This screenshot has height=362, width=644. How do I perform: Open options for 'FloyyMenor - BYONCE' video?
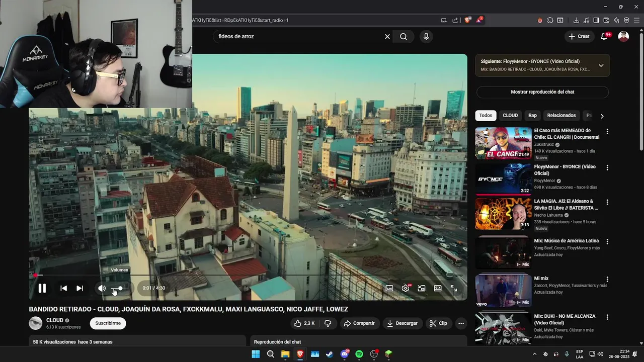[607, 167]
